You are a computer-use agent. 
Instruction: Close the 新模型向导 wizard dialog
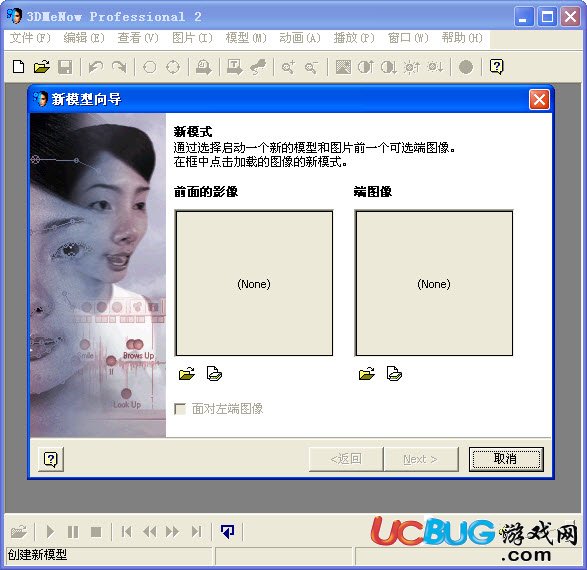(x=539, y=100)
